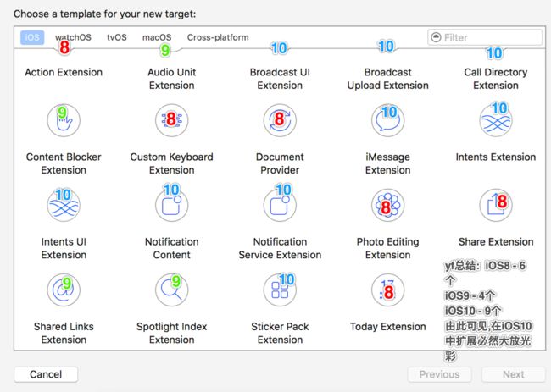This screenshot has width=551, height=392.
Task: Choose the Shared Links Extension icon
Action: tap(64, 290)
